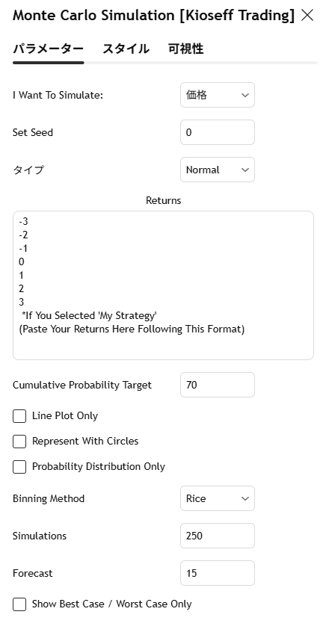The height and width of the screenshot is (644, 329).
Task: Click inside the Returns text area
Action: point(163,285)
